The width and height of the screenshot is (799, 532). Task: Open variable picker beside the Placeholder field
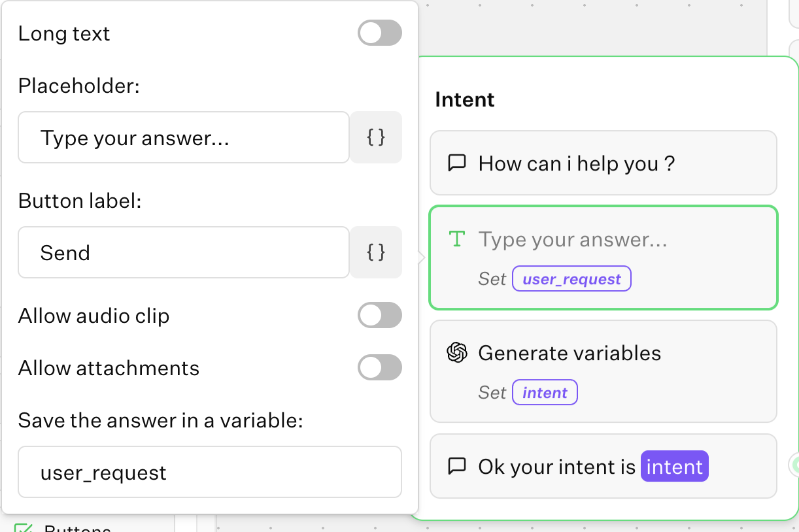pos(376,137)
